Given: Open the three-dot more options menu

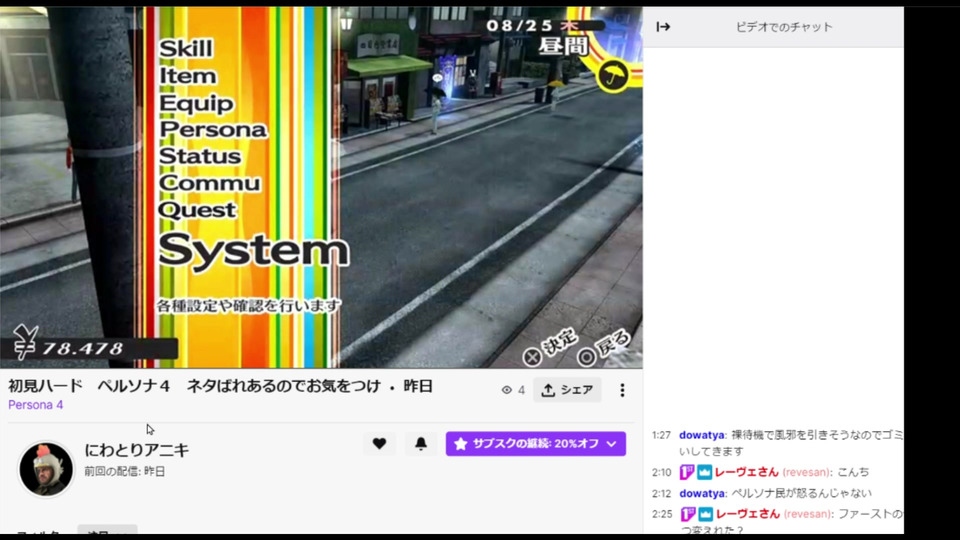Looking at the screenshot, I should point(622,390).
